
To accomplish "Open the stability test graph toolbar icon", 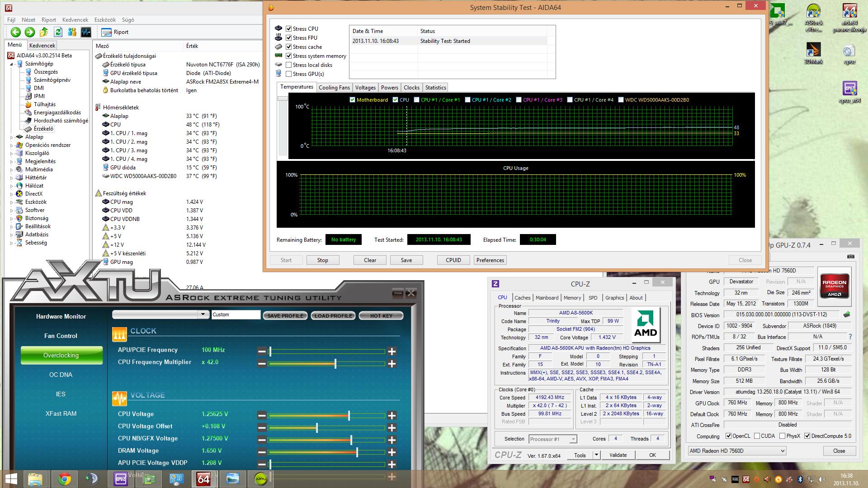I will tap(86, 32).
